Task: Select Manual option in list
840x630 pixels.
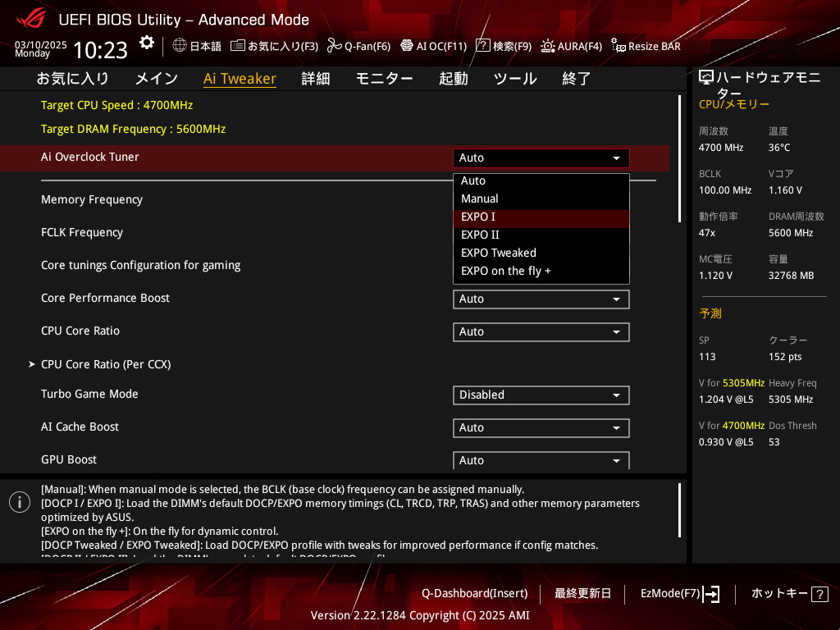Action: [x=541, y=199]
